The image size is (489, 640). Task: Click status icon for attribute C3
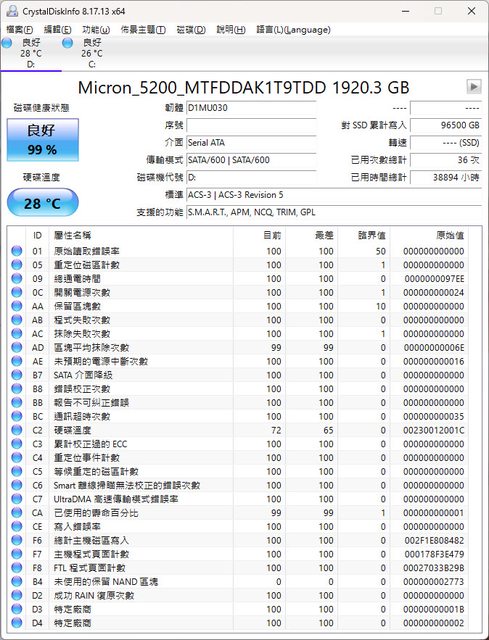[x=17, y=444]
